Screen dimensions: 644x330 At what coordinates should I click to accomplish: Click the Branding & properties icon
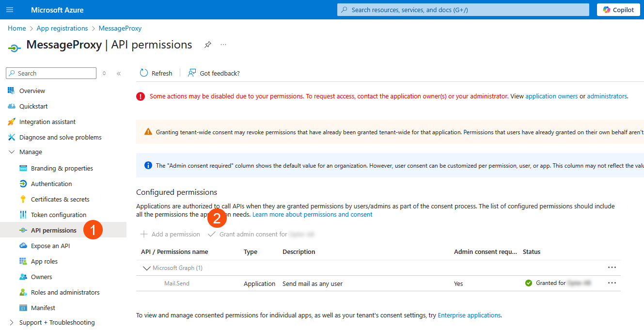click(x=23, y=168)
